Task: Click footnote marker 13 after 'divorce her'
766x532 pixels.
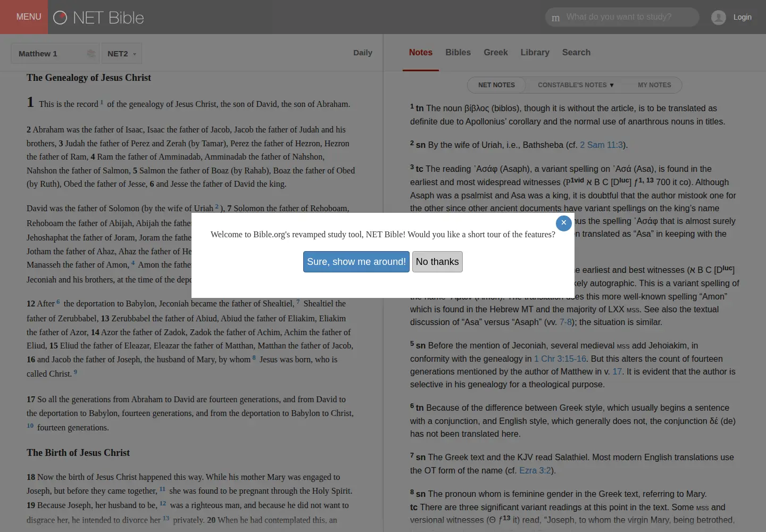Action: tap(166, 518)
